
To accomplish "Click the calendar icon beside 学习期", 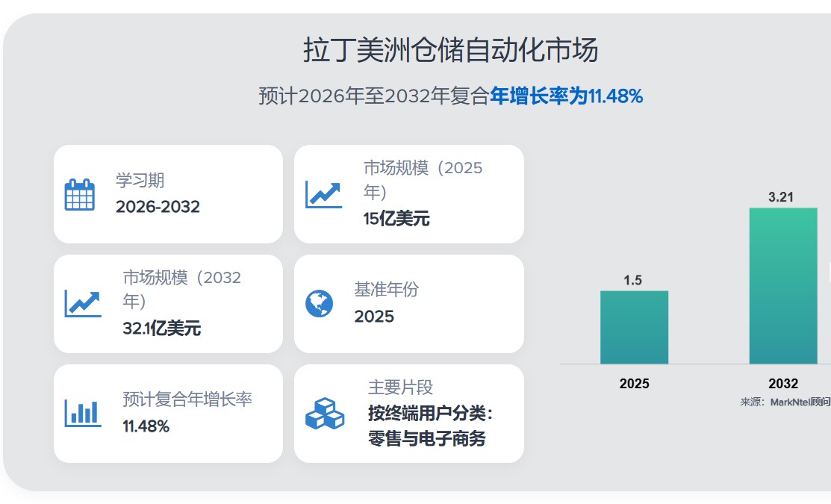I will click(x=79, y=194).
